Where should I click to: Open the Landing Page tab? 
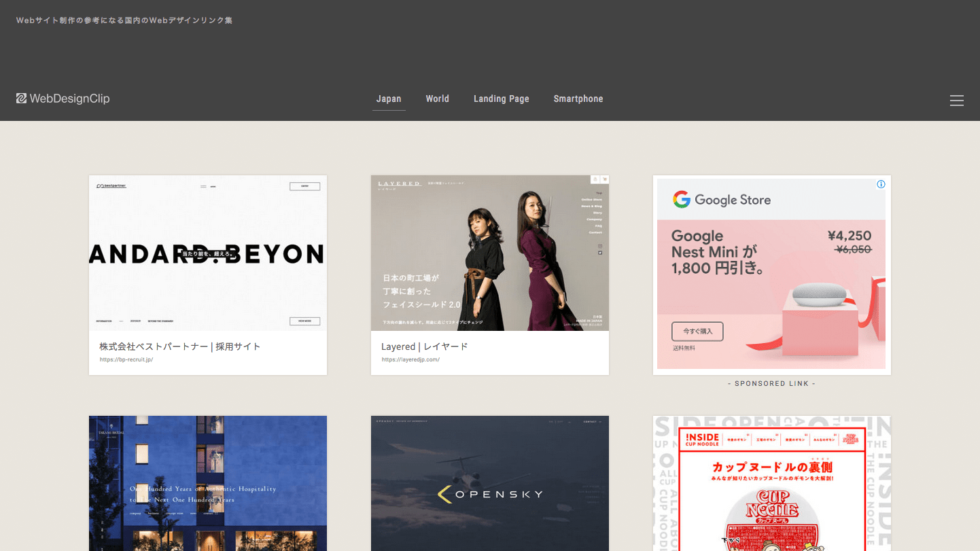click(x=502, y=99)
